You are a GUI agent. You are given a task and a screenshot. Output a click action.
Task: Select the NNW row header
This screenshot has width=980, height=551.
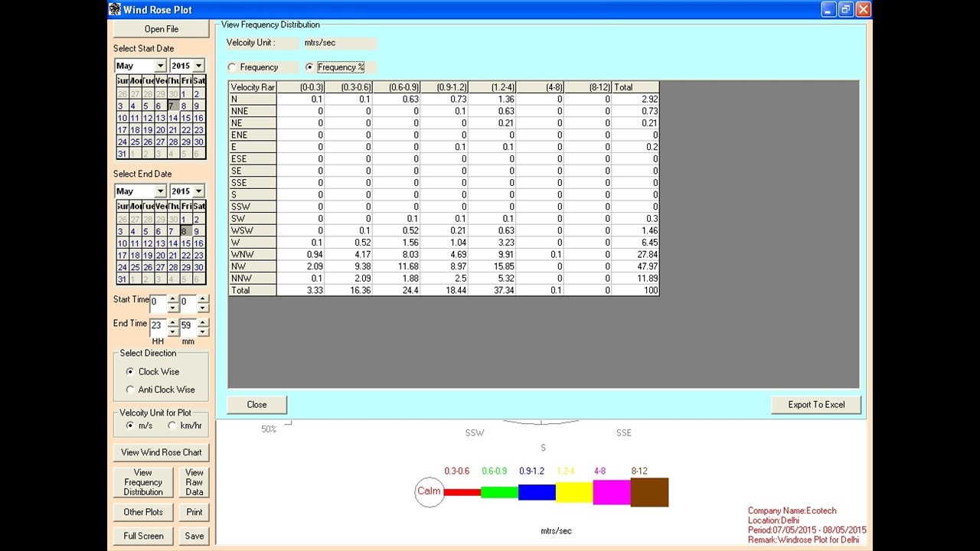(253, 279)
